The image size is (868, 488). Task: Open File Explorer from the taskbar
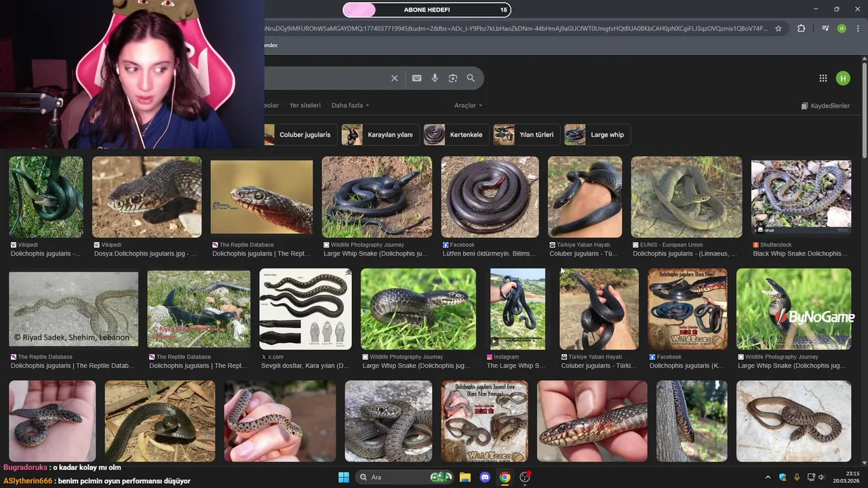point(465,477)
